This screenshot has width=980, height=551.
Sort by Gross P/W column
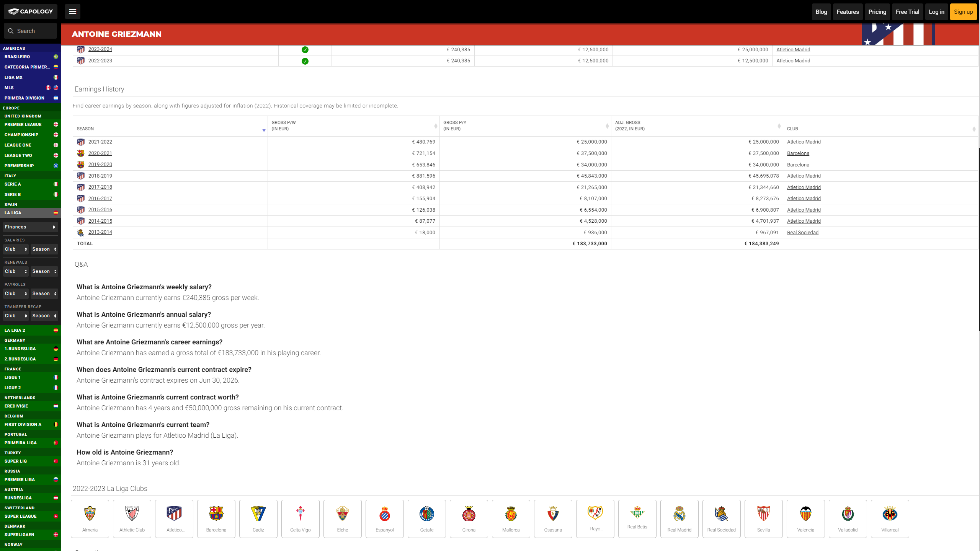[x=354, y=126]
